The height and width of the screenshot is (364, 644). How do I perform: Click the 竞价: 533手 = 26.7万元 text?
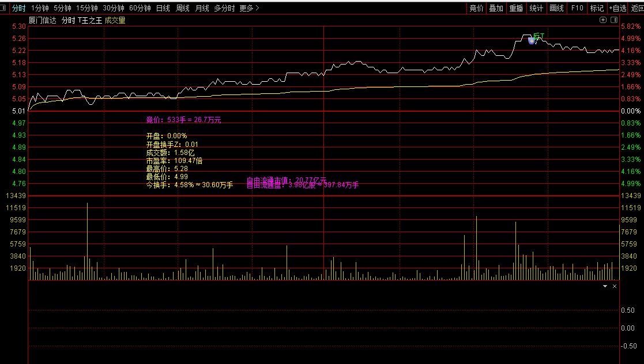pyautogui.click(x=183, y=120)
